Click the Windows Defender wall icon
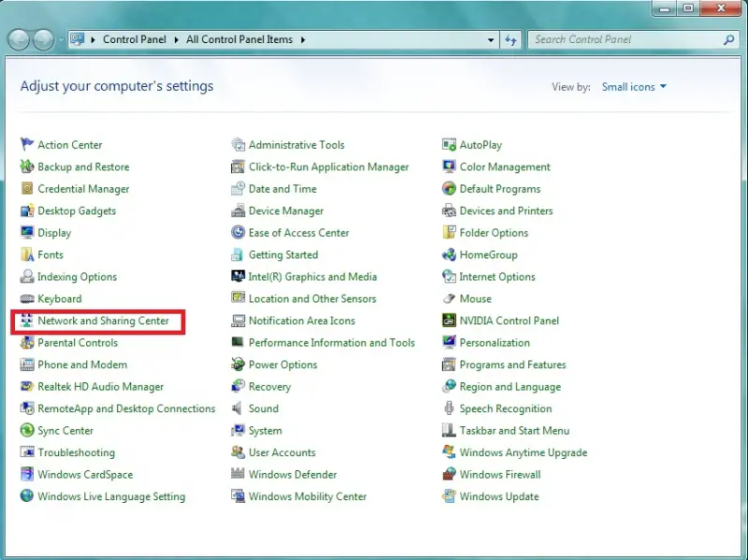 coord(237,474)
